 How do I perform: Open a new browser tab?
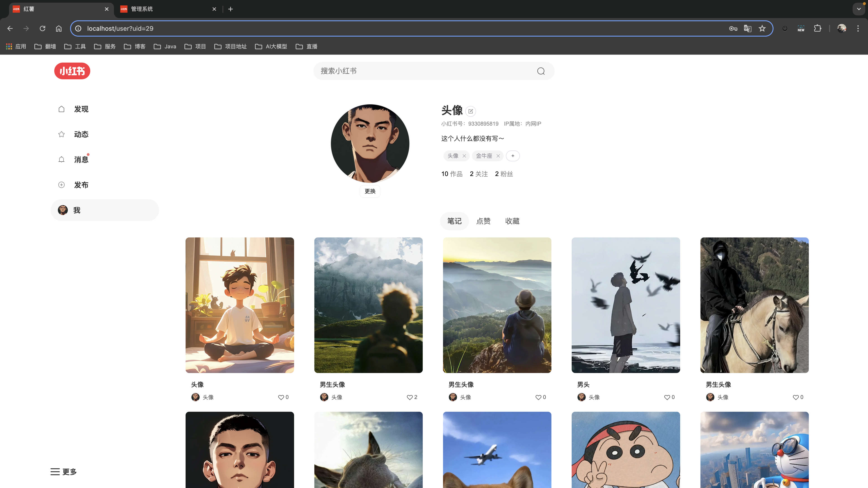click(231, 9)
